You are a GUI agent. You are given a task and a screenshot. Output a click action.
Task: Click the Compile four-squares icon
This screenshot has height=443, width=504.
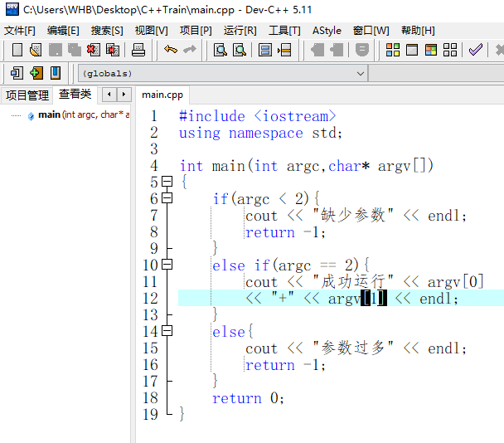pos(393,50)
